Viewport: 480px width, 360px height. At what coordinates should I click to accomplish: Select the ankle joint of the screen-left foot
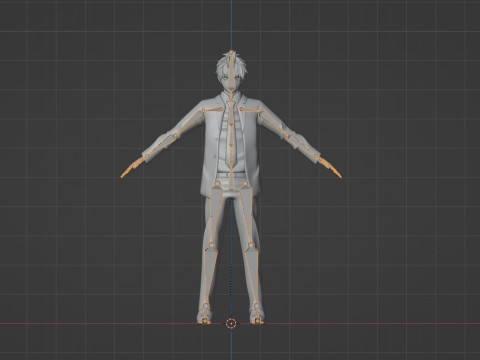tap(206, 305)
